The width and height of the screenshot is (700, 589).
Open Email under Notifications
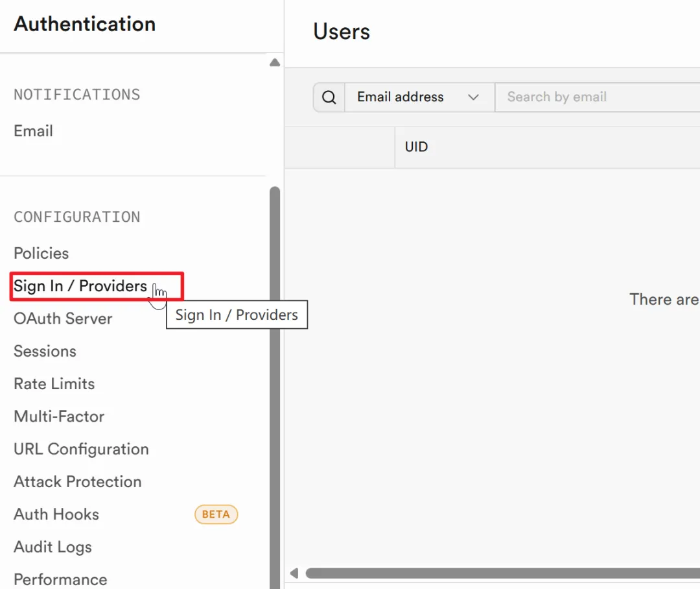click(x=34, y=131)
